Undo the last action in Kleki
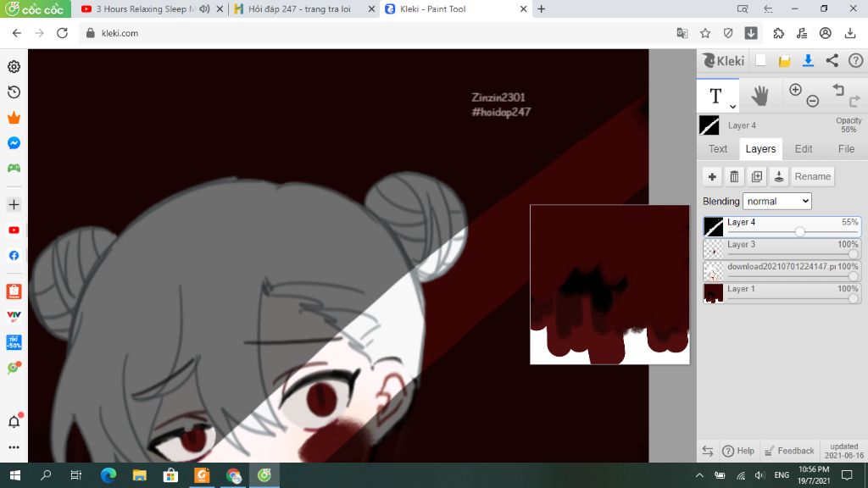The image size is (868, 488). coord(838,90)
